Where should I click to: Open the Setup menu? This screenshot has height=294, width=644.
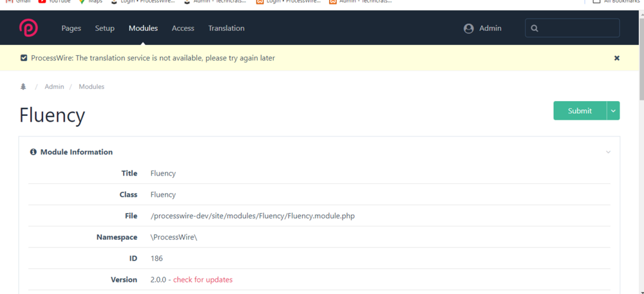pos(105,28)
